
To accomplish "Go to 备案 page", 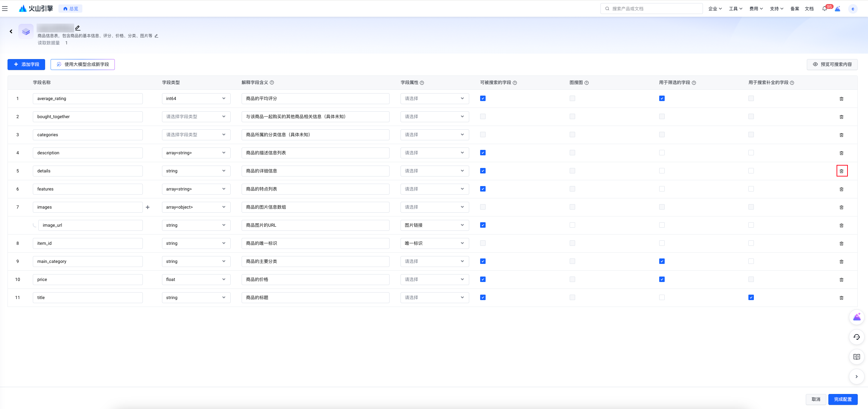I will click(x=795, y=9).
